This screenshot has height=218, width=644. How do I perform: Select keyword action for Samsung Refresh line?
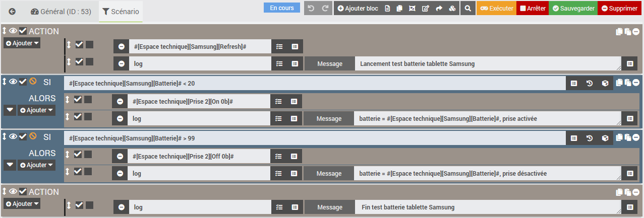(279, 47)
